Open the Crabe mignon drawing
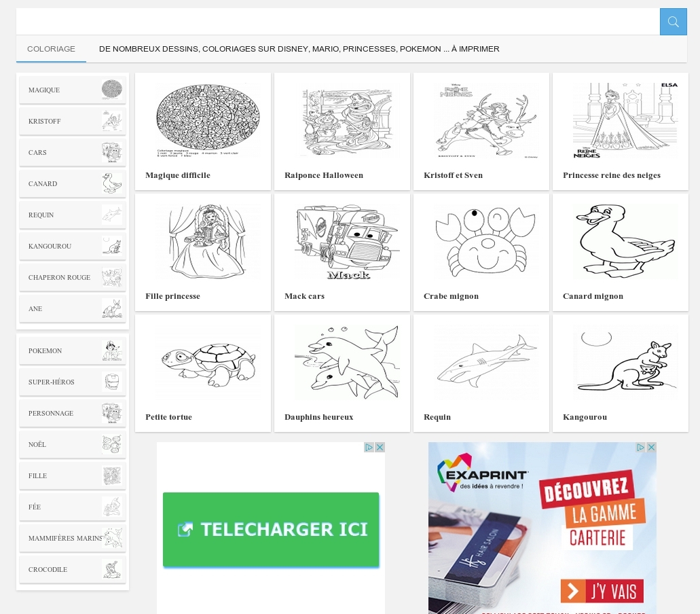 click(486, 241)
